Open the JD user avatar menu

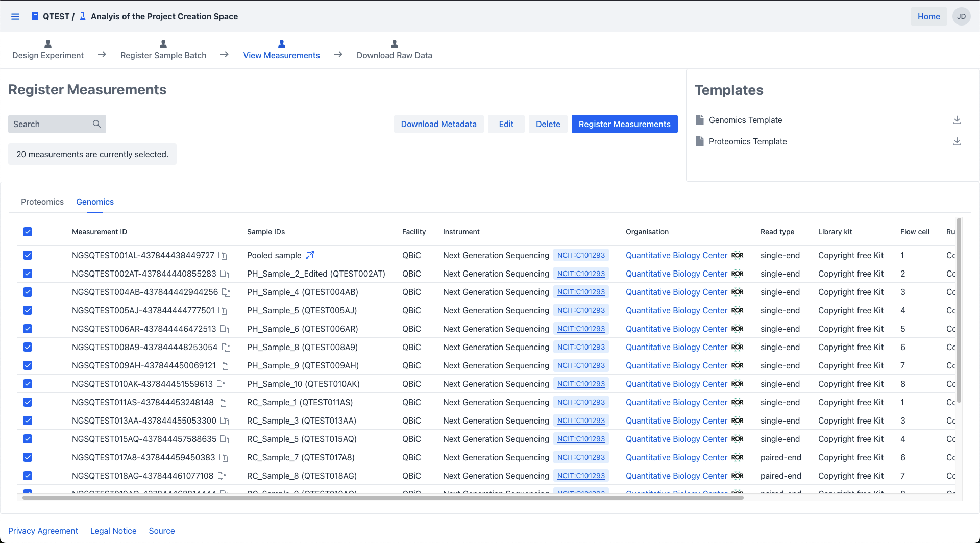point(961,16)
